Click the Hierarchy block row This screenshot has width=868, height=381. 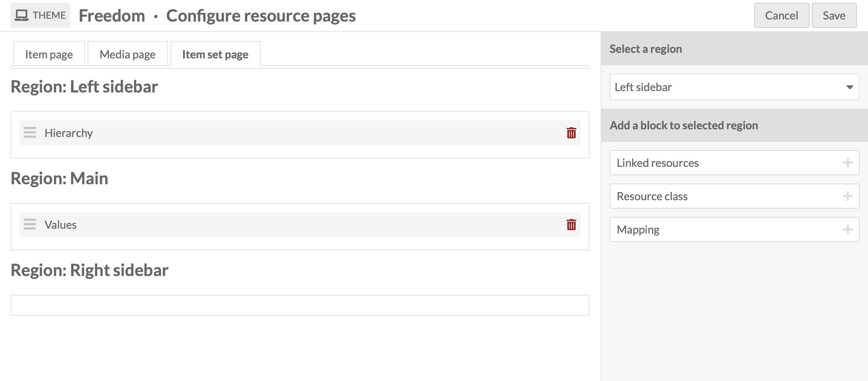point(299,133)
